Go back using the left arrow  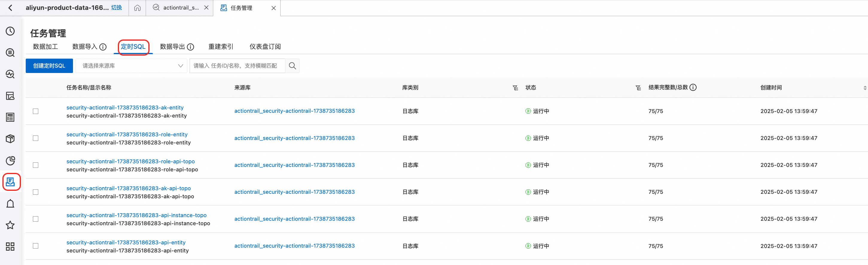coord(10,8)
